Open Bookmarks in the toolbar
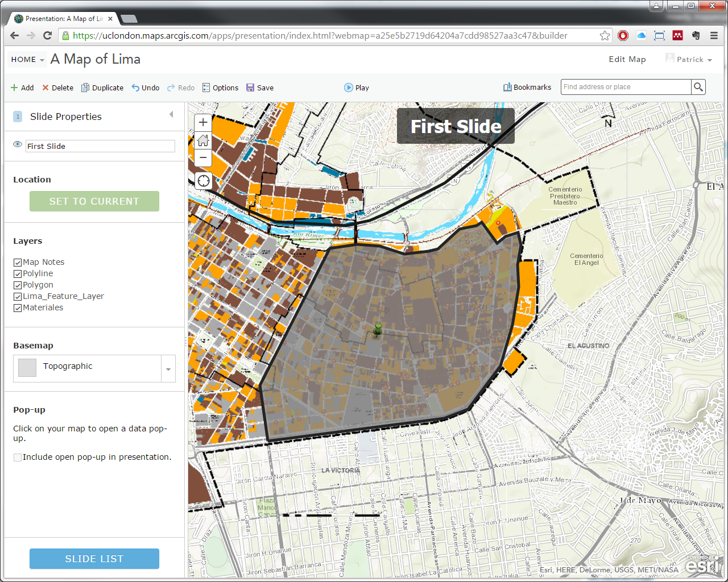728x582 pixels. point(527,88)
